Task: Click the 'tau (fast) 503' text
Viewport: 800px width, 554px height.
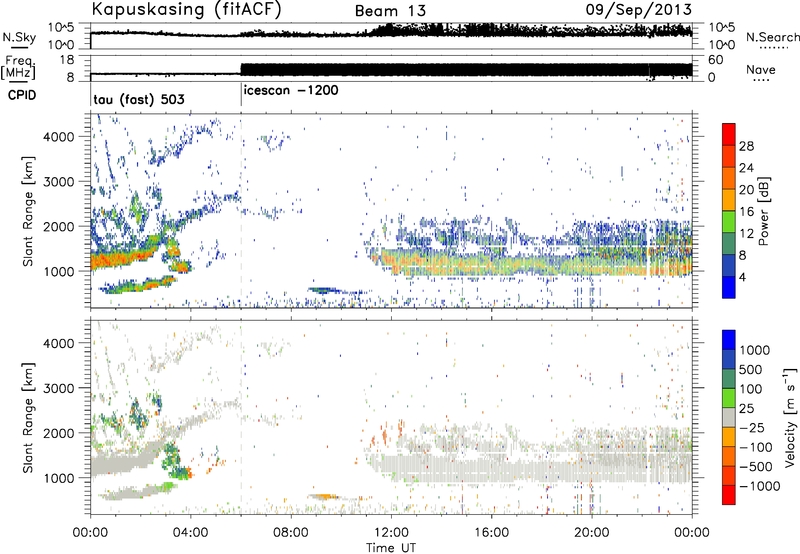Action: (x=139, y=99)
